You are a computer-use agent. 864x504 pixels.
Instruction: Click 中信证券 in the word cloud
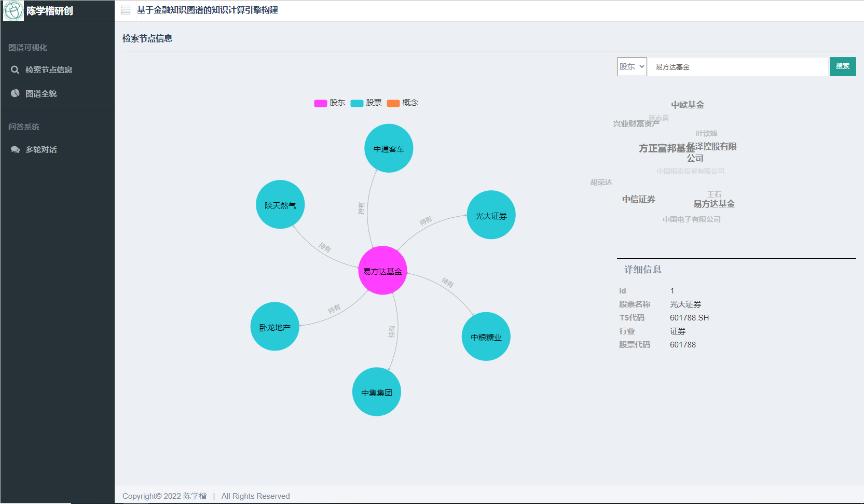(639, 199)
